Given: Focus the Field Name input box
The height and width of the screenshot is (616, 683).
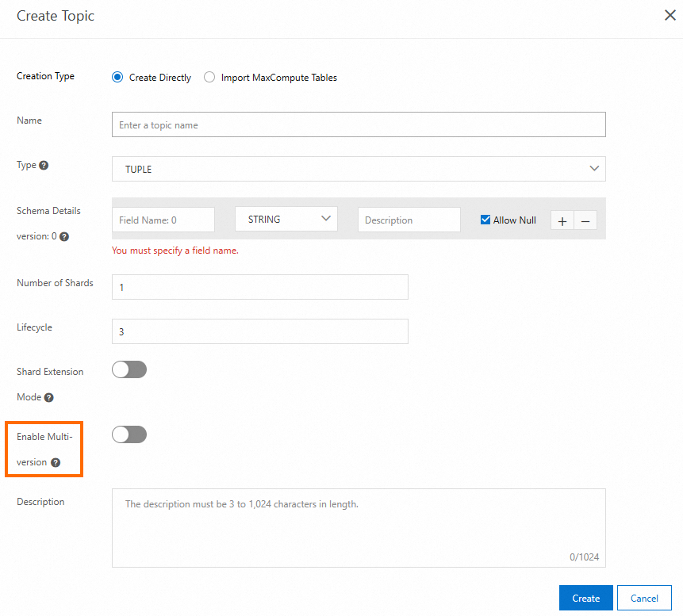Looking at the screenshot, I should coord(163,220).
